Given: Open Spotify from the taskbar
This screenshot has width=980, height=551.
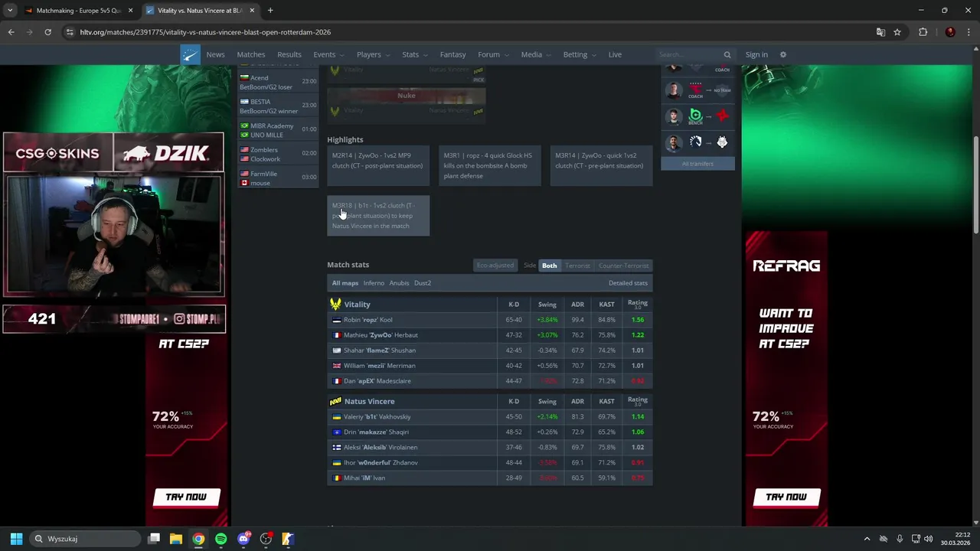Looking at the screenshot, I should [x=220, y=539].
